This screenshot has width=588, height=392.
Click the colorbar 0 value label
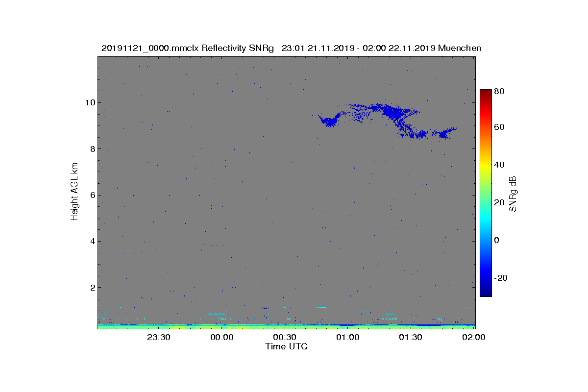pyautogui.click(x=497, y=240)
